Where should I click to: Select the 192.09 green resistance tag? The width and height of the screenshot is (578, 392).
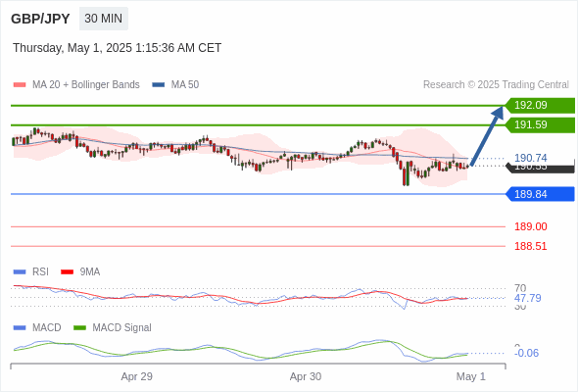pos(540,106)
